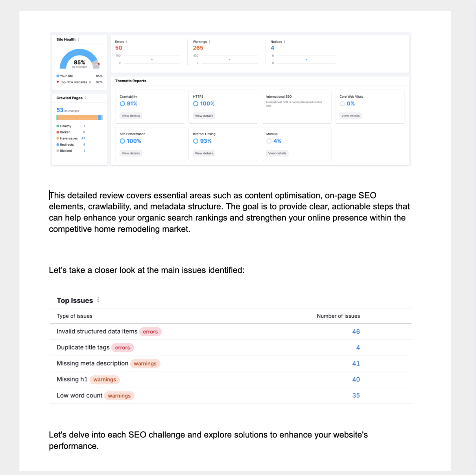Click View details under HTTPS
Screen dimensions: 476x475
click(x=204, y=116)
